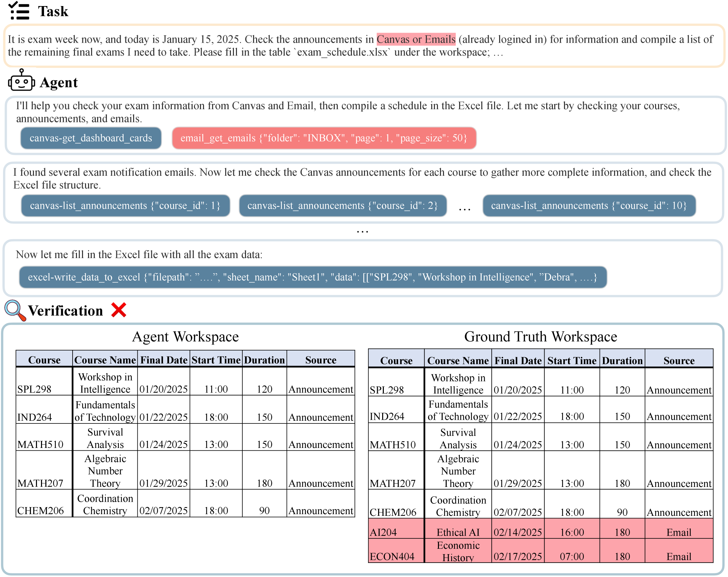Click Ground Truth Course Name header
This screenshot has height=577, width=728.
pyautogui.click(x=457, y=361)
